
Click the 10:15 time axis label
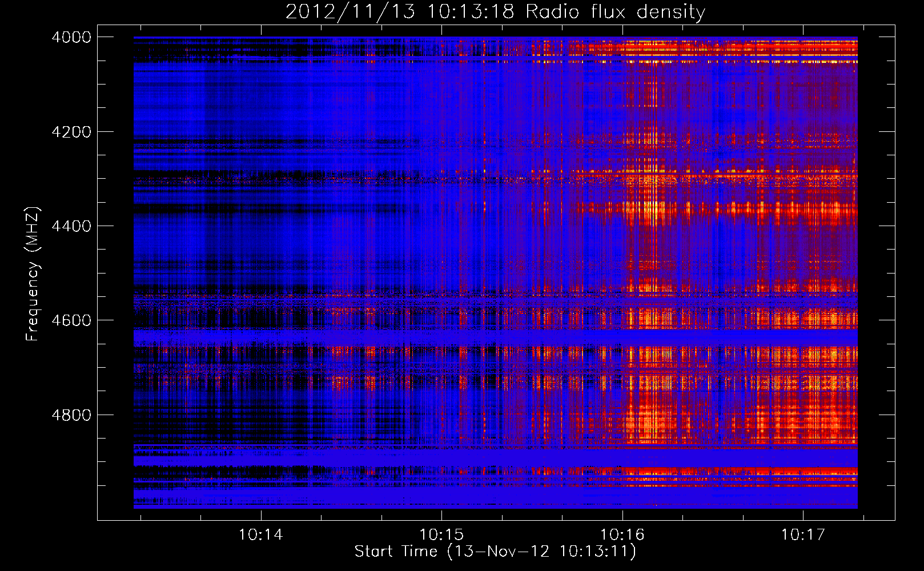pyautogui.click(x=441, y=535)
